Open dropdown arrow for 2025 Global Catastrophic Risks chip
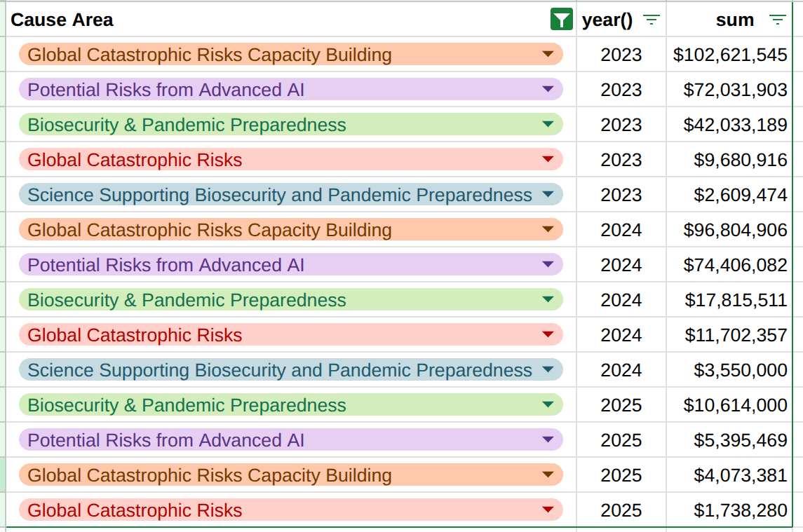Image resolution: width=803 pixels, height=532 pixels. [x=548, y=510]
